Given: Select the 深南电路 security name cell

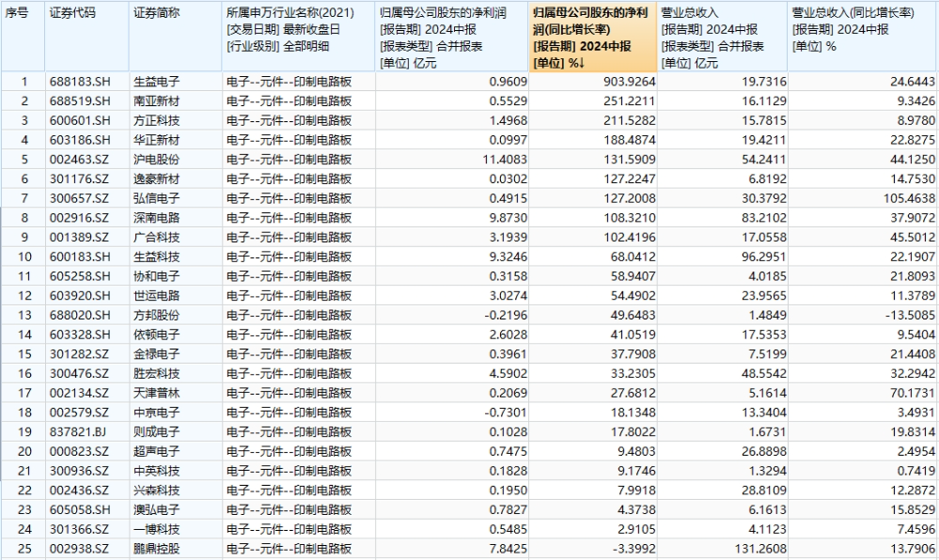Looking at the screenshot, I should (155, 218).
